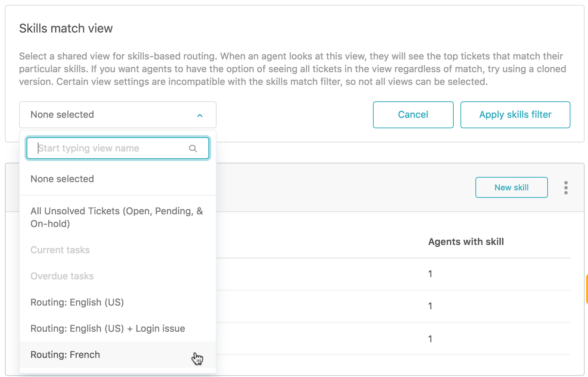Choose Routing: English (US) + Login issue

click(x=108, y=328)
